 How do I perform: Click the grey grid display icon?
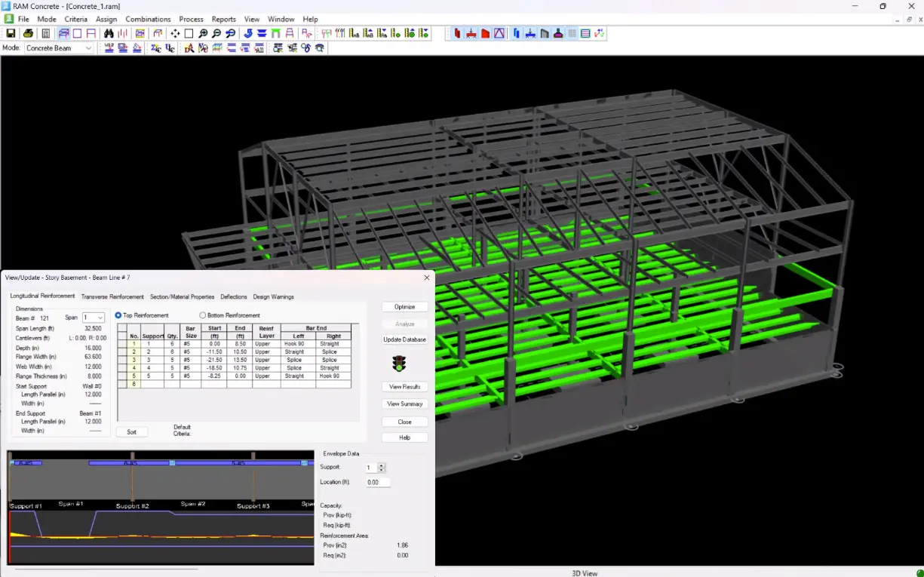click(572, 33)
